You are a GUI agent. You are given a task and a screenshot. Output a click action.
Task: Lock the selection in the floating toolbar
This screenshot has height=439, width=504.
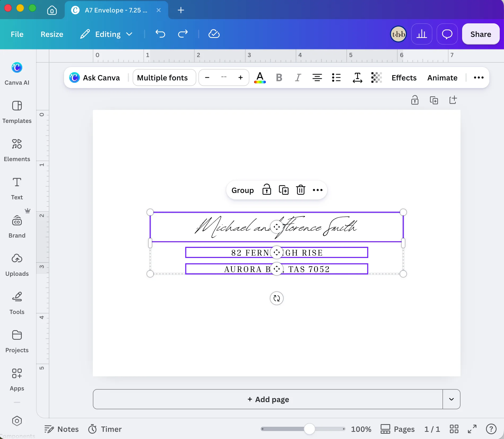pyautogui.click(x=267, y=190)
